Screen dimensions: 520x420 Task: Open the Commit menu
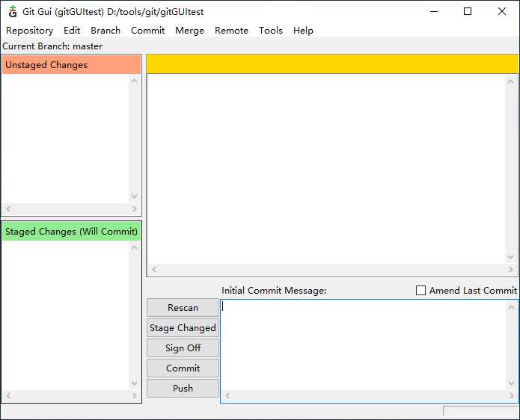click(x=147, y=31)
